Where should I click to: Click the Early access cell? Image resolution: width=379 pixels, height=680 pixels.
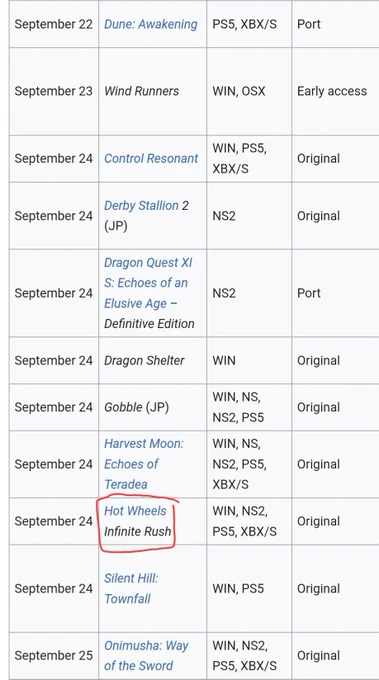tap(335, 91)
